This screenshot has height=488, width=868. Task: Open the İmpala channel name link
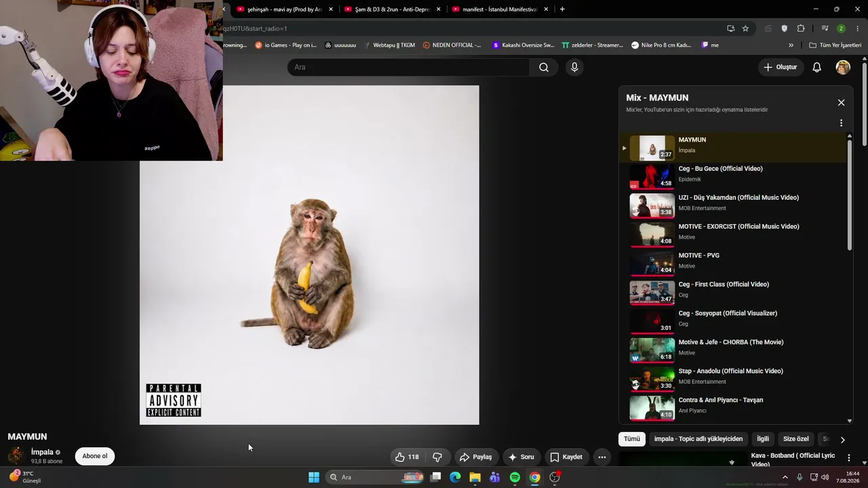pyautogui.click(x=42, y=452)
